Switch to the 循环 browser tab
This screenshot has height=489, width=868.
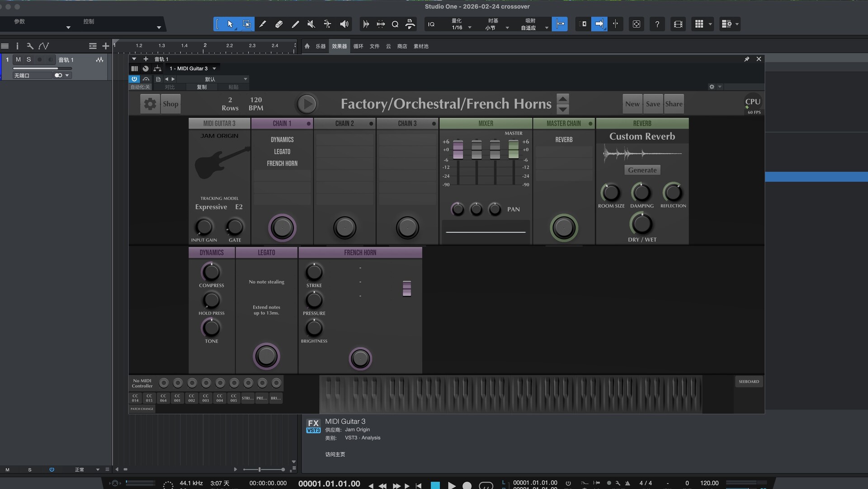358,46
